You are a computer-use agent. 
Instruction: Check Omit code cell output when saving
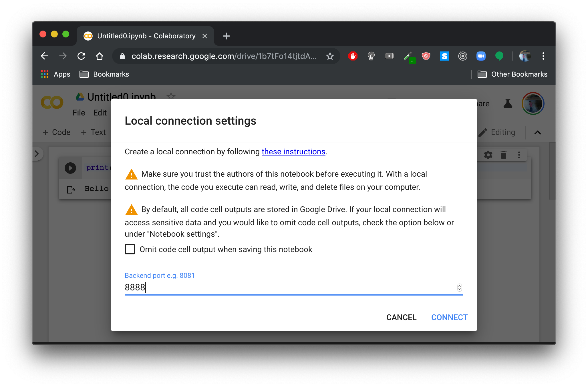pos(130,249)
